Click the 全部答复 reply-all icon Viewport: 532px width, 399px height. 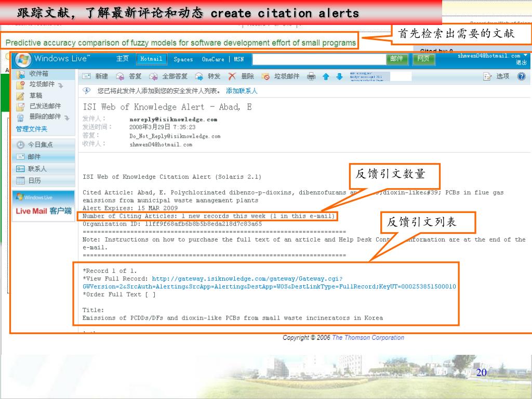153,76
